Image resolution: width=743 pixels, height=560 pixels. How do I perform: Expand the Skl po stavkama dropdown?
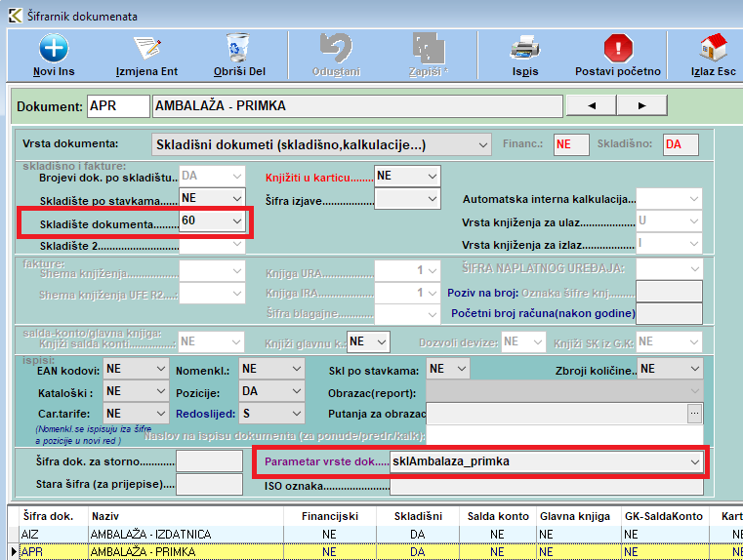click(x=462, y=369)
